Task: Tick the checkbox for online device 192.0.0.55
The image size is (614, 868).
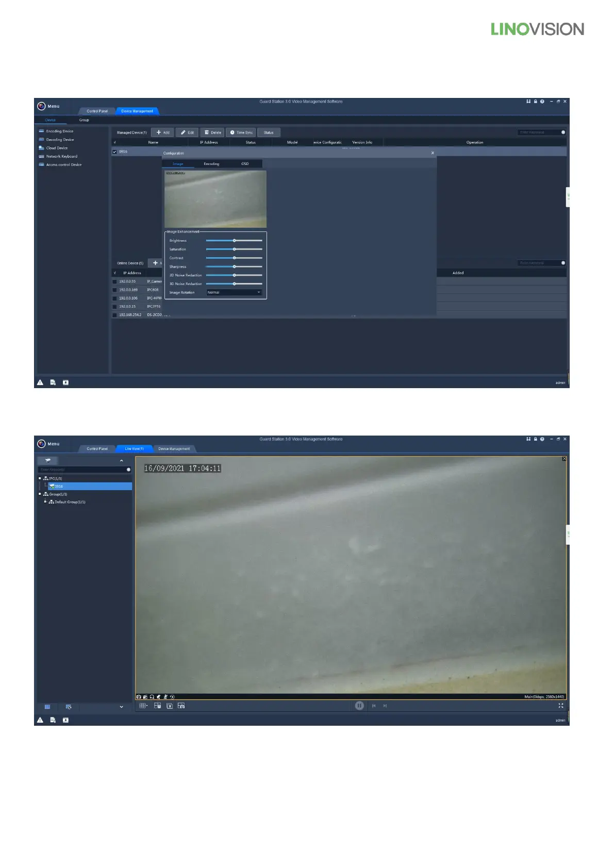Action: [x=114, y=281]
